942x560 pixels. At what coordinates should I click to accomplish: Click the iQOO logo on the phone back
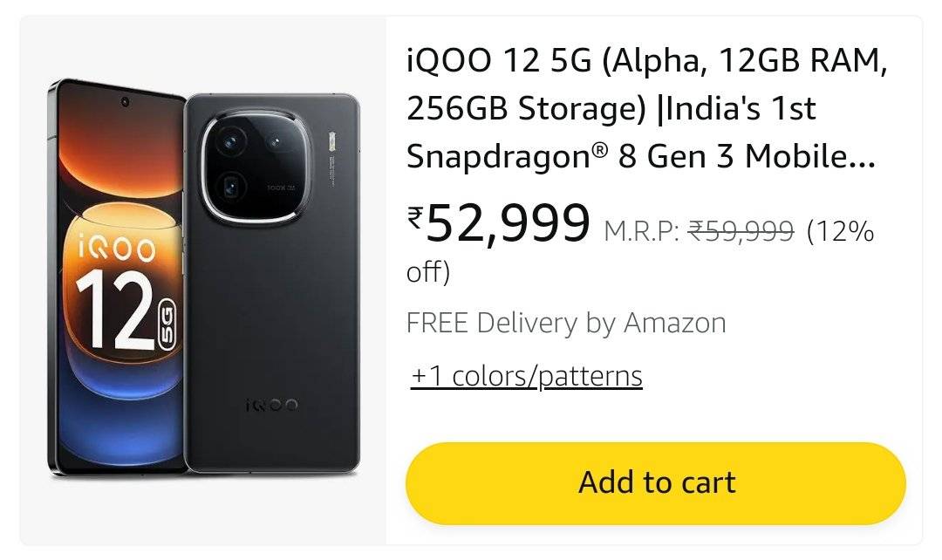[272, 405]
